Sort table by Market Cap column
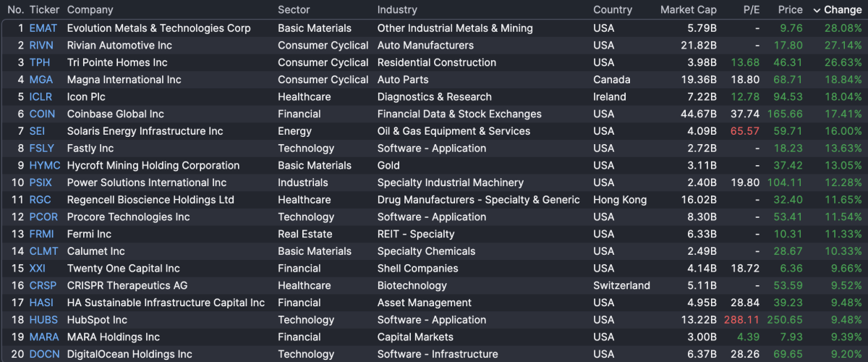The height and width of the screenshot is (362, 868). click(x=688, y=10)
